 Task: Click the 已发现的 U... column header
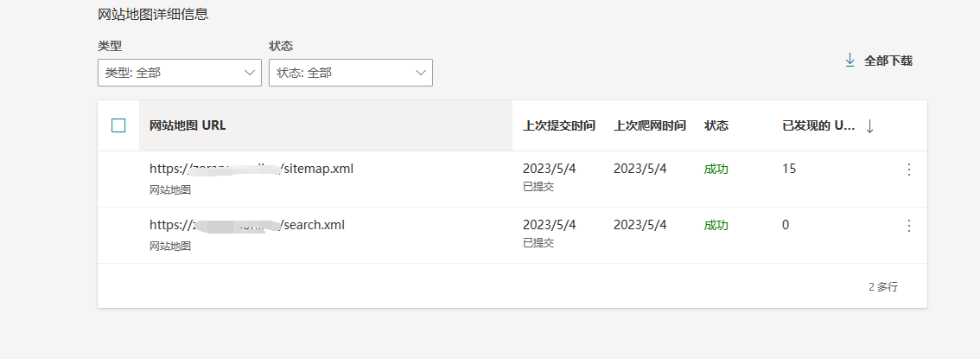(x=818, y=125)
